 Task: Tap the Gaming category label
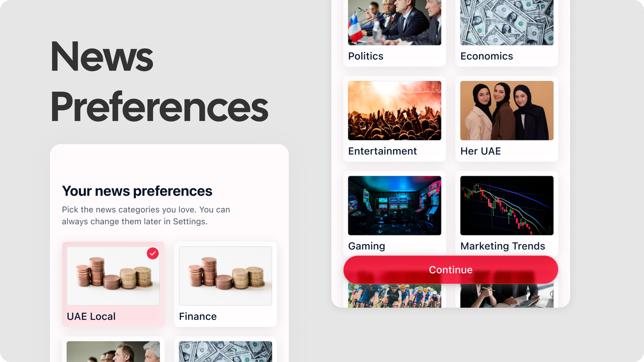tap(366, 246)
